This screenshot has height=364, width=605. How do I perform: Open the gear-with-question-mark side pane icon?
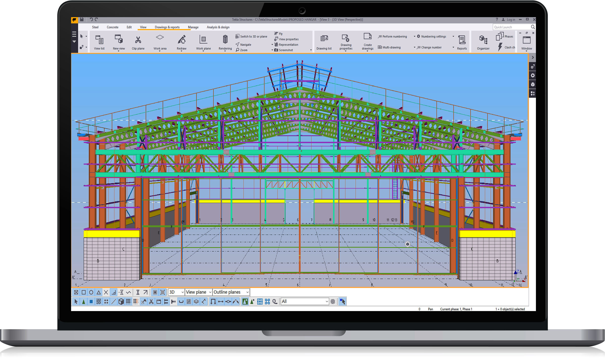532,67
